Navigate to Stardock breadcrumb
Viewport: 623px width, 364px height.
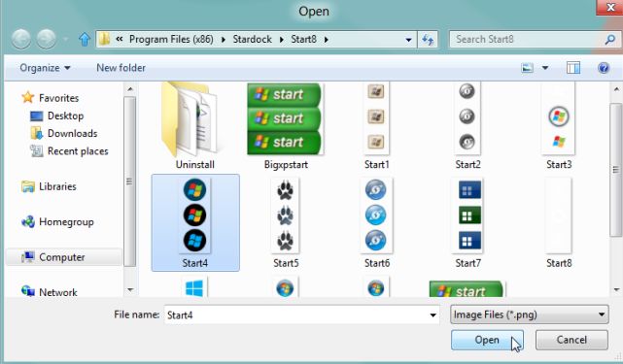(x=253, y=39)
